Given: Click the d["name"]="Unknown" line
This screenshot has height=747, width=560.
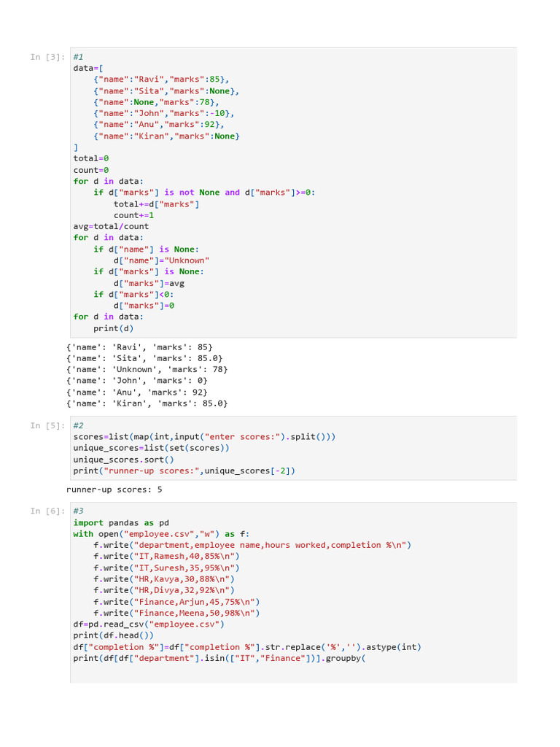Looking at the screenshot, I should [161, 260].
